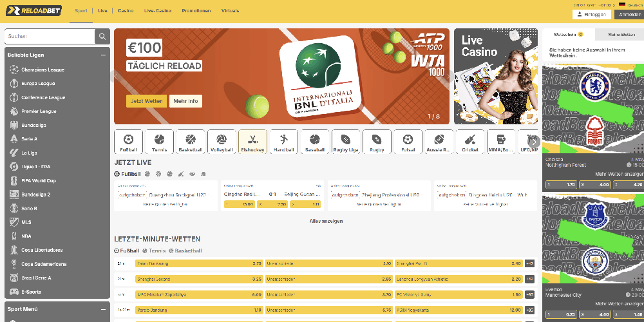
Task: Click the German flag language icon
Action: click(x=622, y=5)
